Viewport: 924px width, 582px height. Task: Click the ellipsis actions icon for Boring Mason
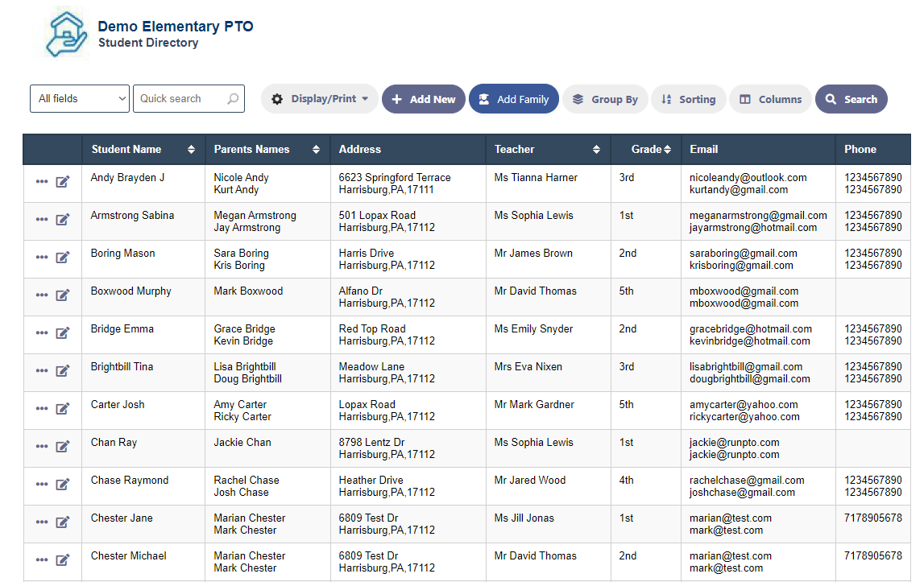(41, 257)
